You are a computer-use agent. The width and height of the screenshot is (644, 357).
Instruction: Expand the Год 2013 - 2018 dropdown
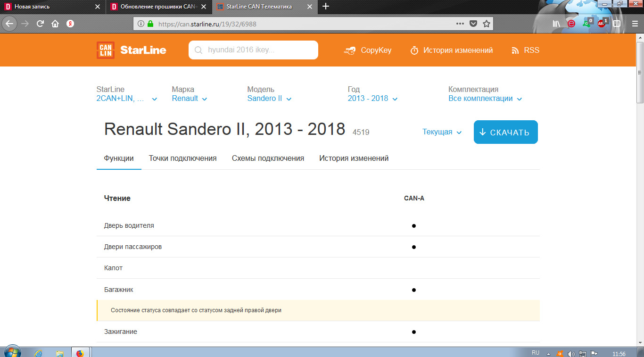pyautogui.click(x=373, y=99)
